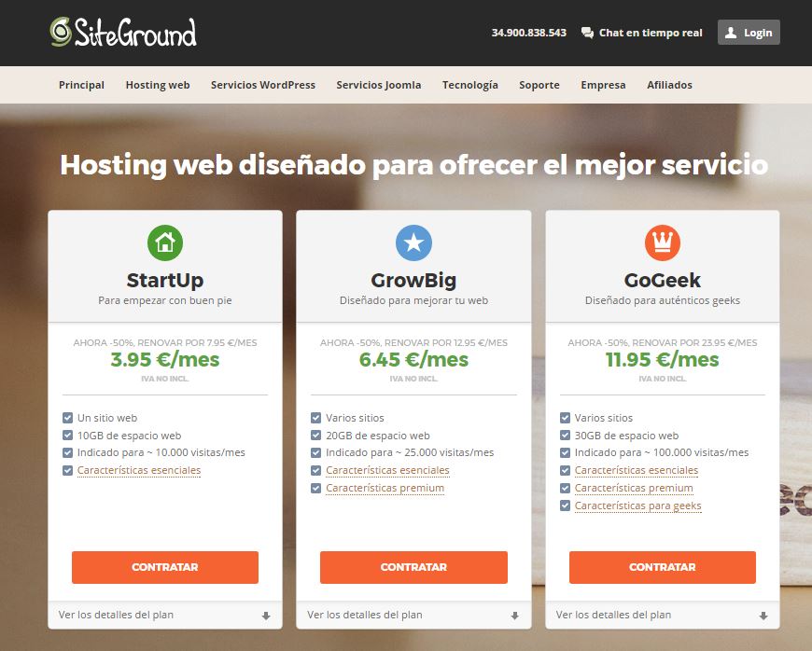
Task: Toggle the '10GB de espacio web' checkbox
Action: click(67, 436)
